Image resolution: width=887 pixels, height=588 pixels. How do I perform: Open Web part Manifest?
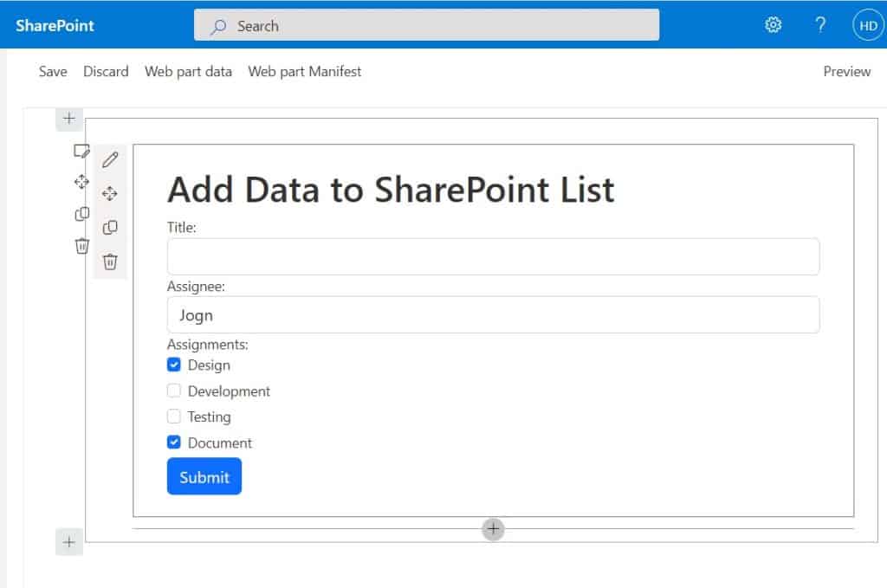[305, 71]
